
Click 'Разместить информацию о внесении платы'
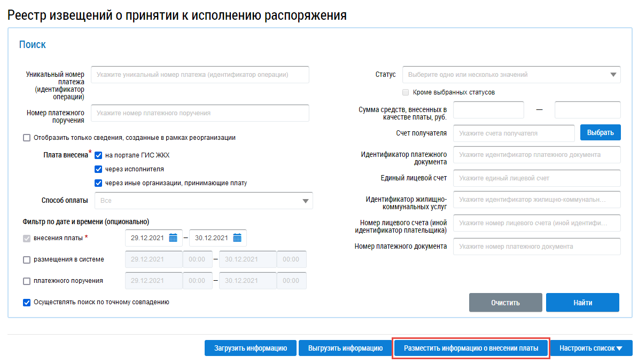tap(471, 348)
